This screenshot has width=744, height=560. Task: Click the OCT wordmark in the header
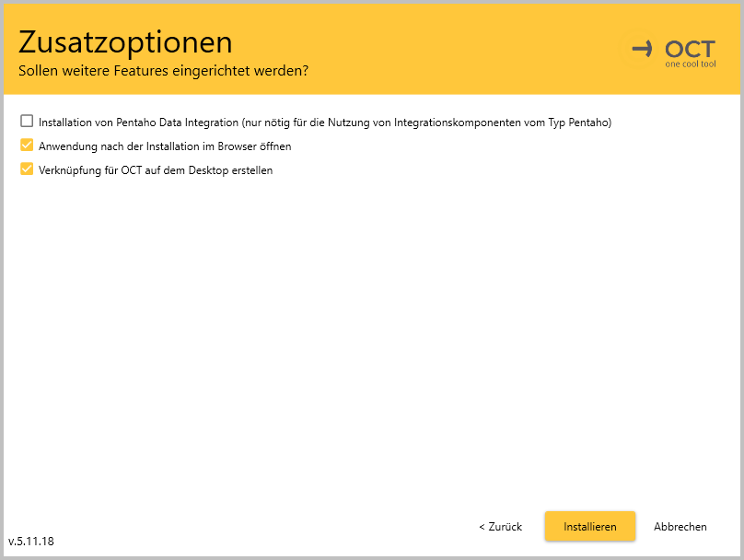point(690,48)
